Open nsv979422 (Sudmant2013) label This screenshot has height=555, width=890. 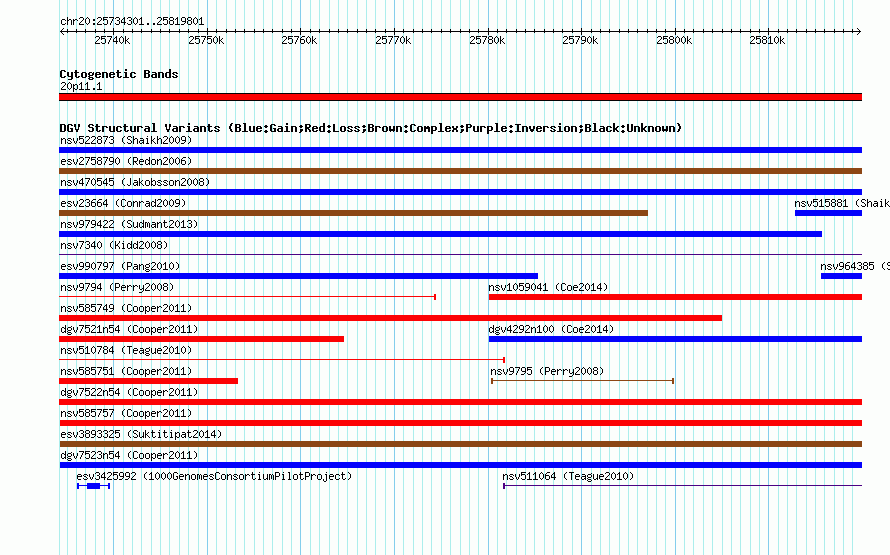pyautogui.click(x=129, y=224)
